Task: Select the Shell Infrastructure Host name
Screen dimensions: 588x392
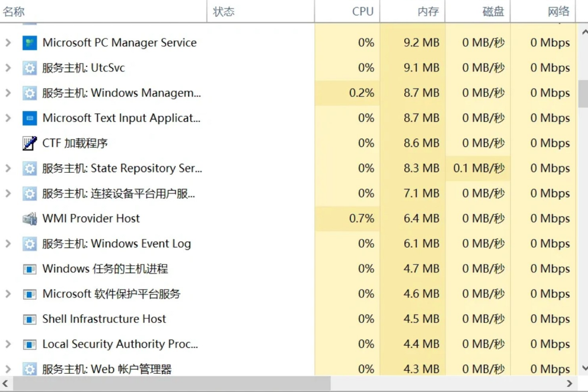Action: click(x=104, y=319)
